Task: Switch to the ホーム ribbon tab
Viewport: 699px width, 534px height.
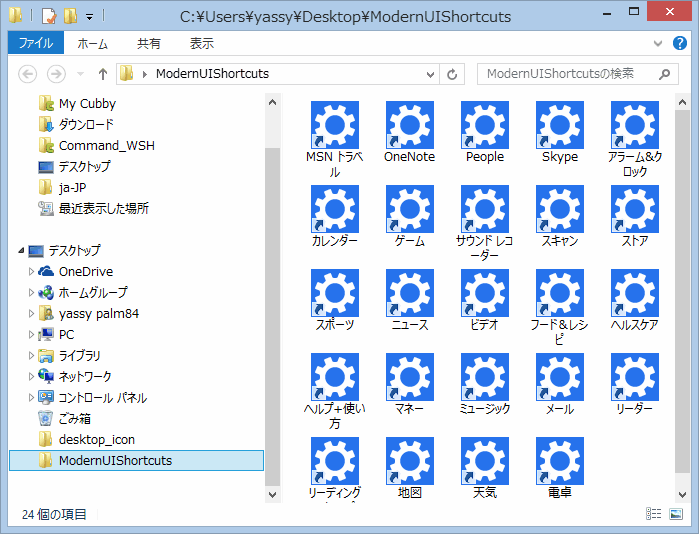Action: 92,43
